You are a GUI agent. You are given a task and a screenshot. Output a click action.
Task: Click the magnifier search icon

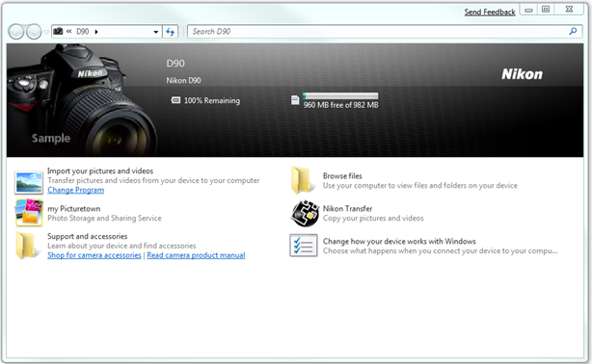(x=573, y=32)
